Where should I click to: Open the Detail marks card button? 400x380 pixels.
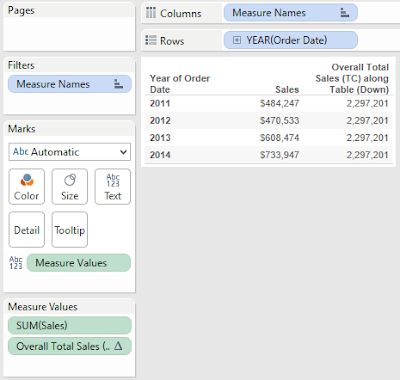[27, 230]
